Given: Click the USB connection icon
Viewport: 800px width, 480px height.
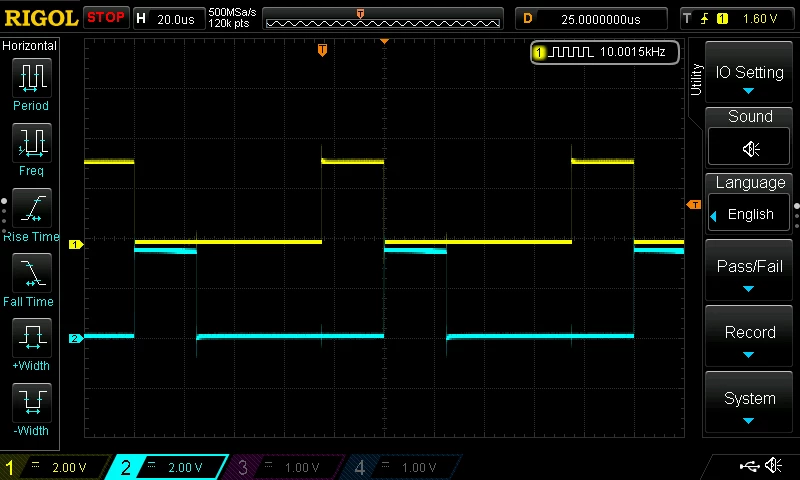Looking at the screenshot, I should (x=749, y=466).
